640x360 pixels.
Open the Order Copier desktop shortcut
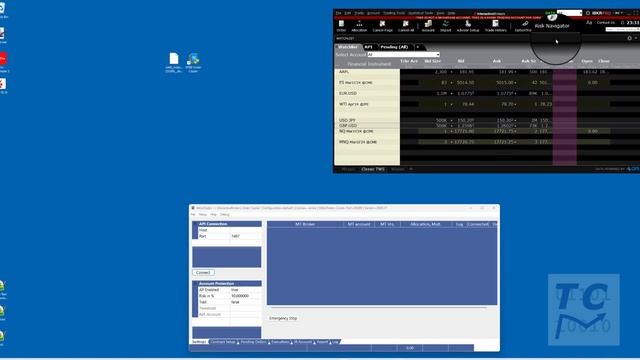point(193,63)
